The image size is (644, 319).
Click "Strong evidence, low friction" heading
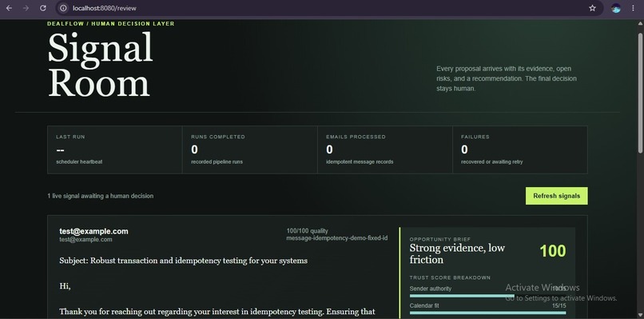tap(457, 253)
